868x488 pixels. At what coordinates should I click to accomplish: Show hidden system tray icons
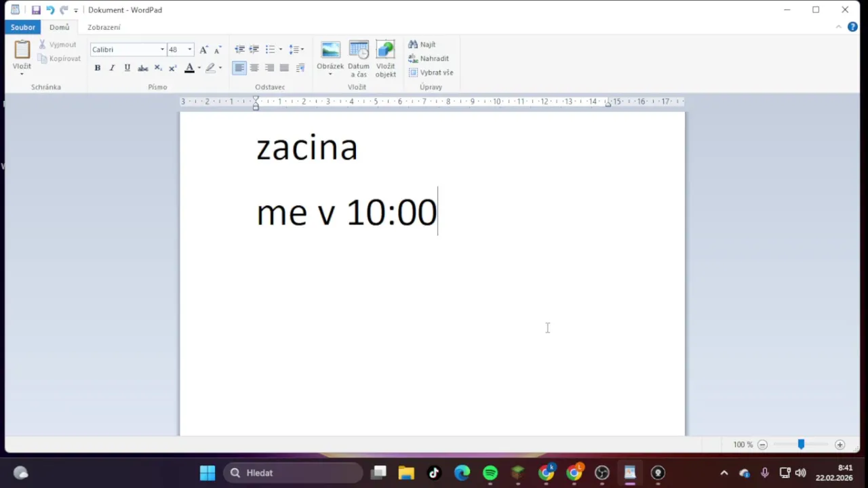(724, 472)
